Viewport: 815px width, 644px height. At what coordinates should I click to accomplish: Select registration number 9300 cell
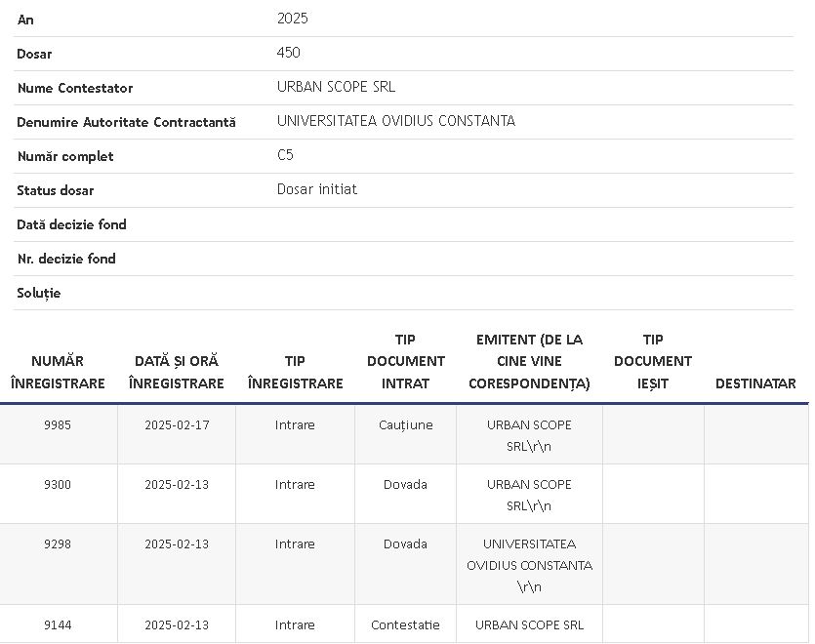pyautogui.click(x=58, y=485)
